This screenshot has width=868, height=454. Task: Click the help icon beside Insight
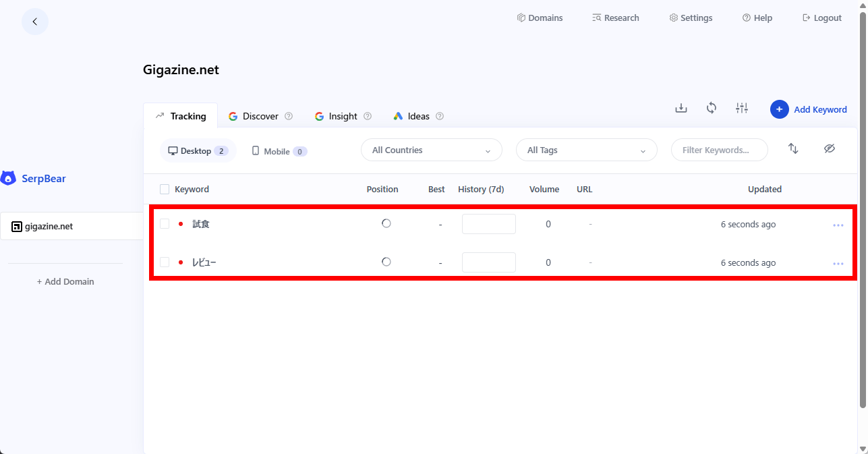368,116
